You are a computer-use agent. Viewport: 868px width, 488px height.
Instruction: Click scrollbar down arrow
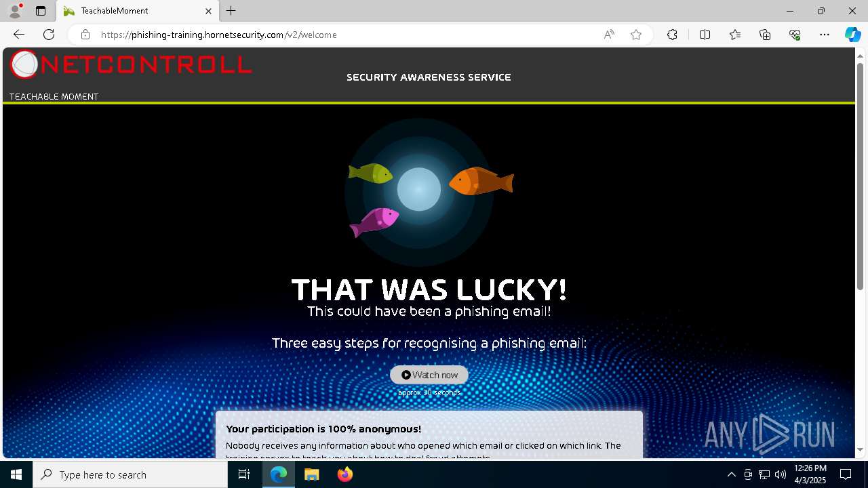(x=861, y=449)
